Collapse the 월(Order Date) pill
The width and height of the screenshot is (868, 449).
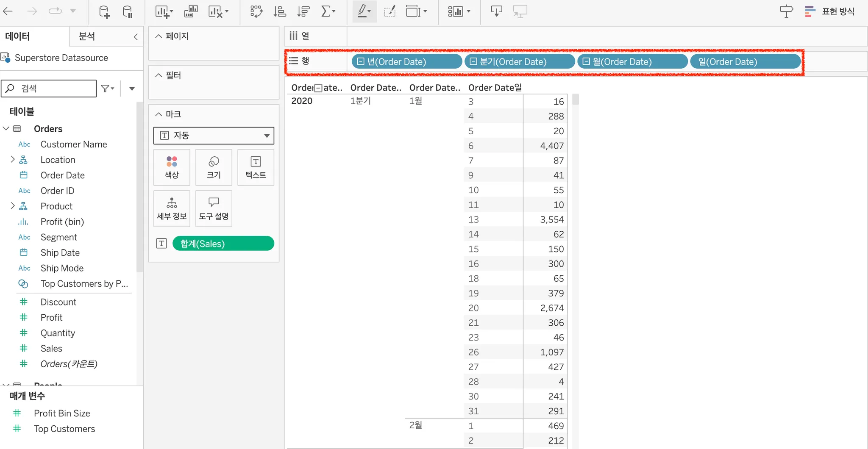(586, 61)
